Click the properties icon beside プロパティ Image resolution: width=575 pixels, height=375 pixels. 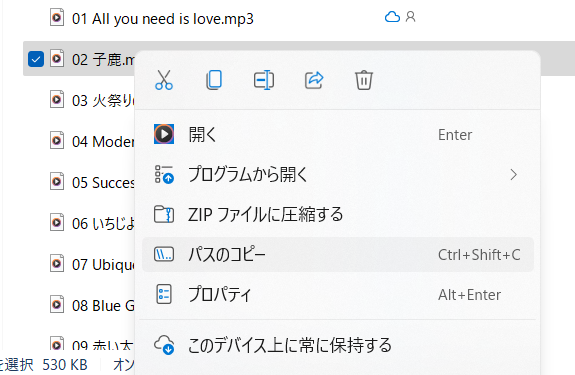[x=164, y=294]
